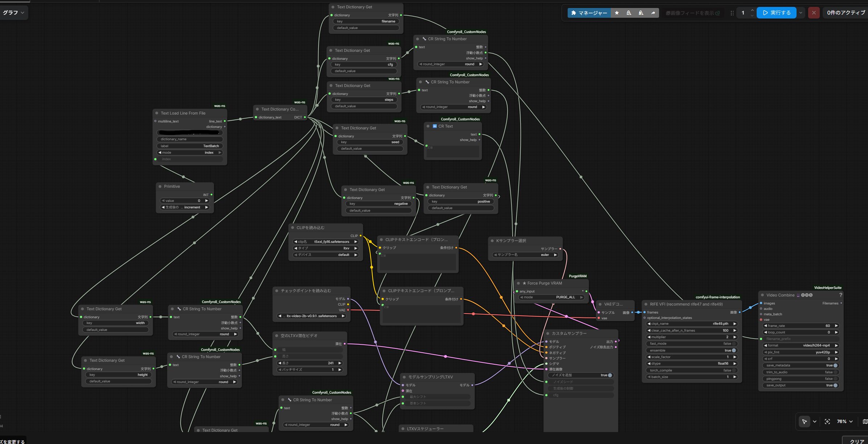
Task: Toggle save_metadata in Video Combine node
Action: click(835, 365)
